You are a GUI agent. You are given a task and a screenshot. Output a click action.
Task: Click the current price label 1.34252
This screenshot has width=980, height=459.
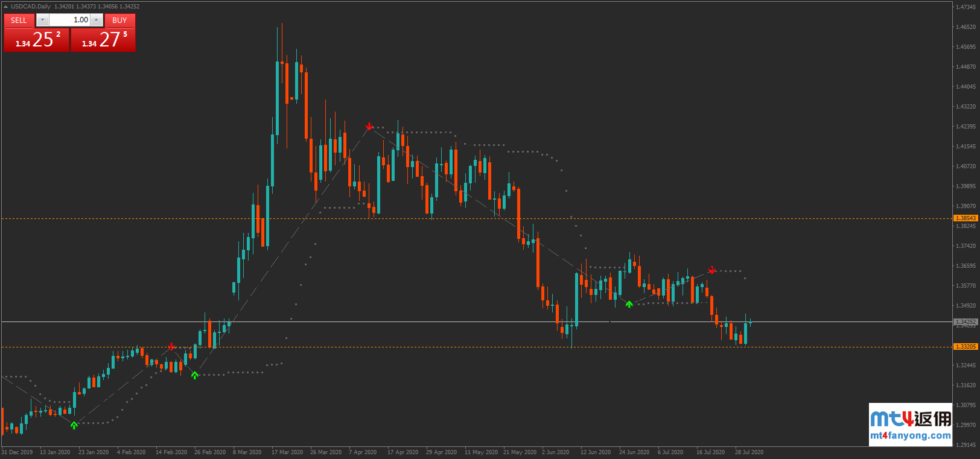966,322
